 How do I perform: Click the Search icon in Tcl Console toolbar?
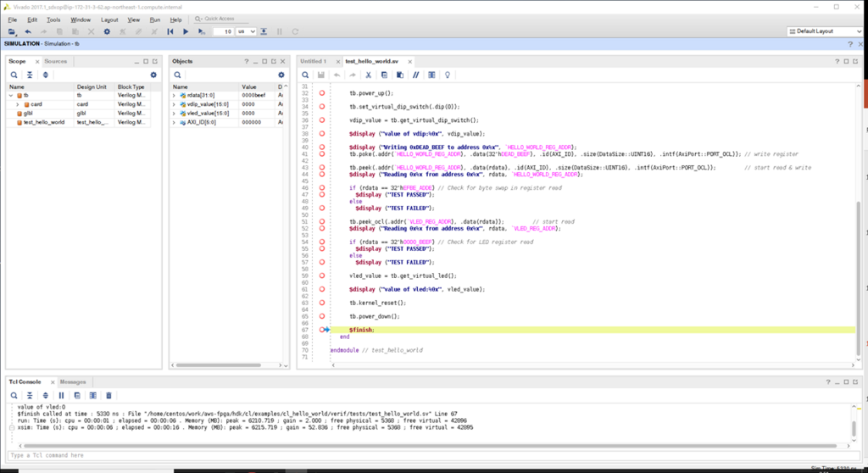[14, 396]
